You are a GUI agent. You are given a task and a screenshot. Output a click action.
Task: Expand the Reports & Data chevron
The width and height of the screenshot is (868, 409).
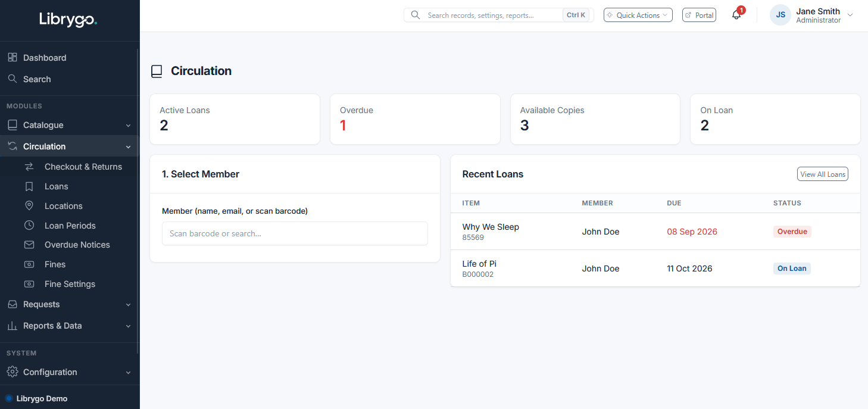coord(128,326)
